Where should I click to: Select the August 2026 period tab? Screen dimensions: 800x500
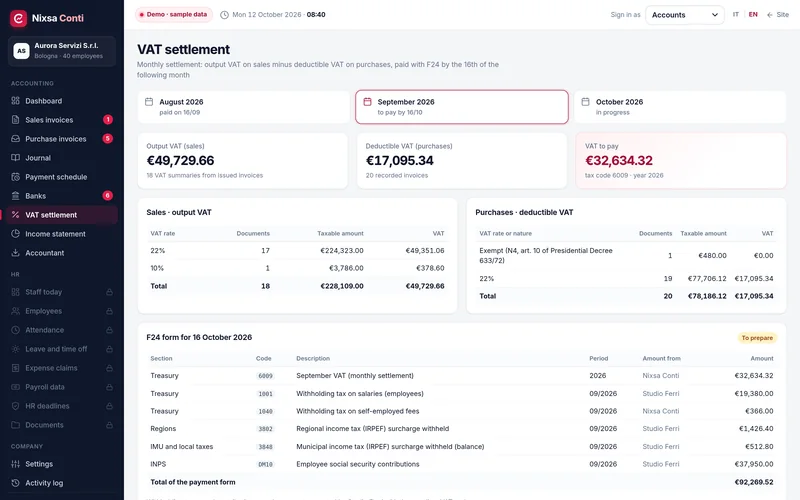pos(243,107)
